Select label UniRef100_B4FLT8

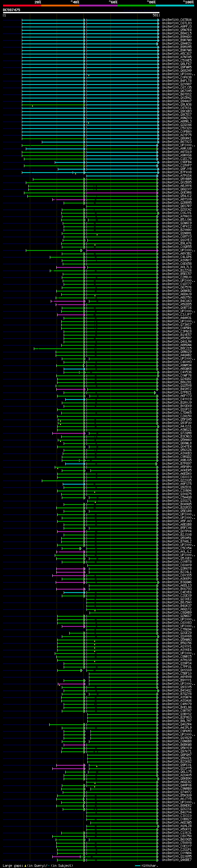[176, 81]
